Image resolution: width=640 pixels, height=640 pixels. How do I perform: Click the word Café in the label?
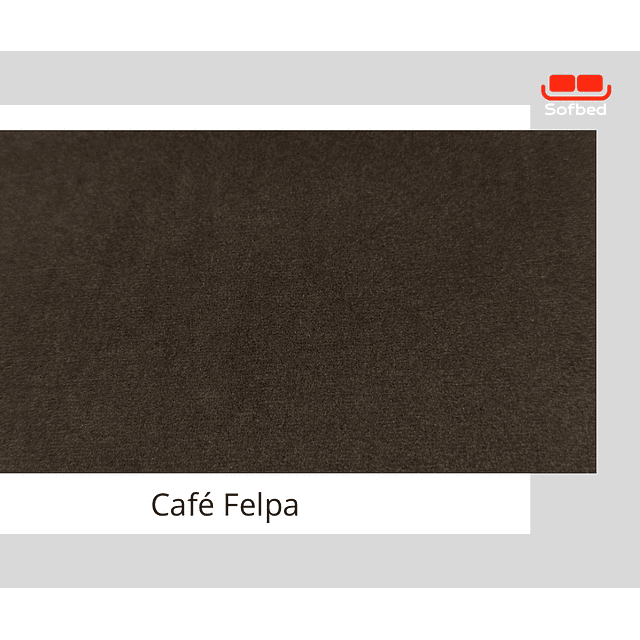(x=182, y=504)
